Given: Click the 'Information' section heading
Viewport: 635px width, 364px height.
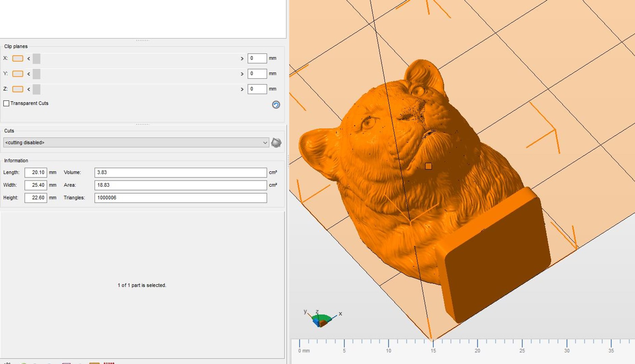Looking at the screenshot, I should [x=16, y=160].
